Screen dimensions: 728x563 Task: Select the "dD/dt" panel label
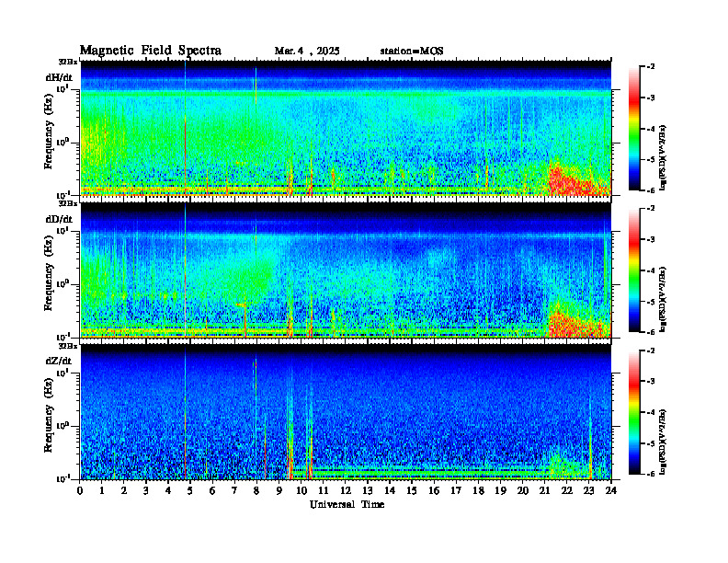pyautogui.click(x=59, y=219)
